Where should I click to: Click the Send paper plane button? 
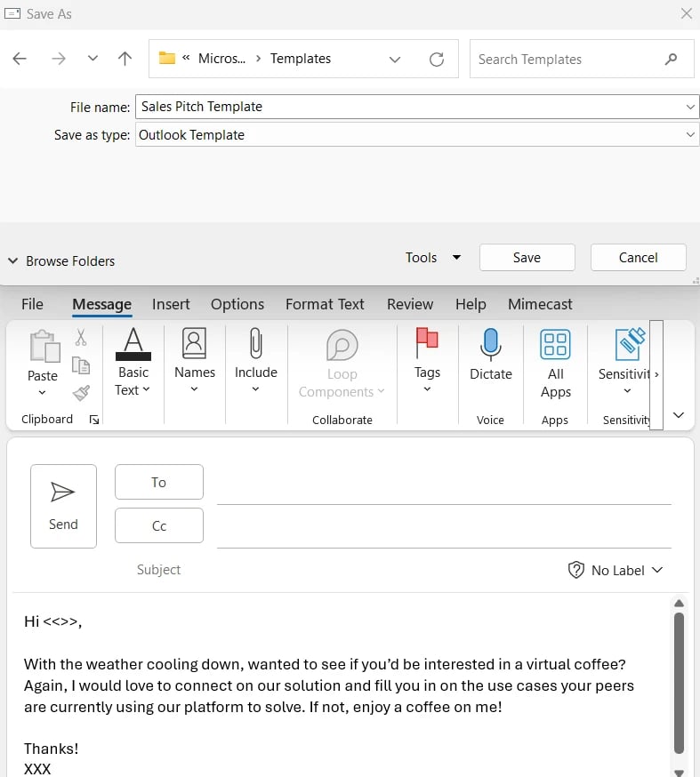(63, 506)
